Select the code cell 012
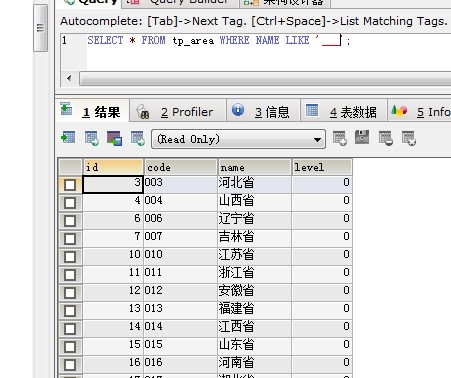This screenshot has height=378, width=451. (181, 292)
